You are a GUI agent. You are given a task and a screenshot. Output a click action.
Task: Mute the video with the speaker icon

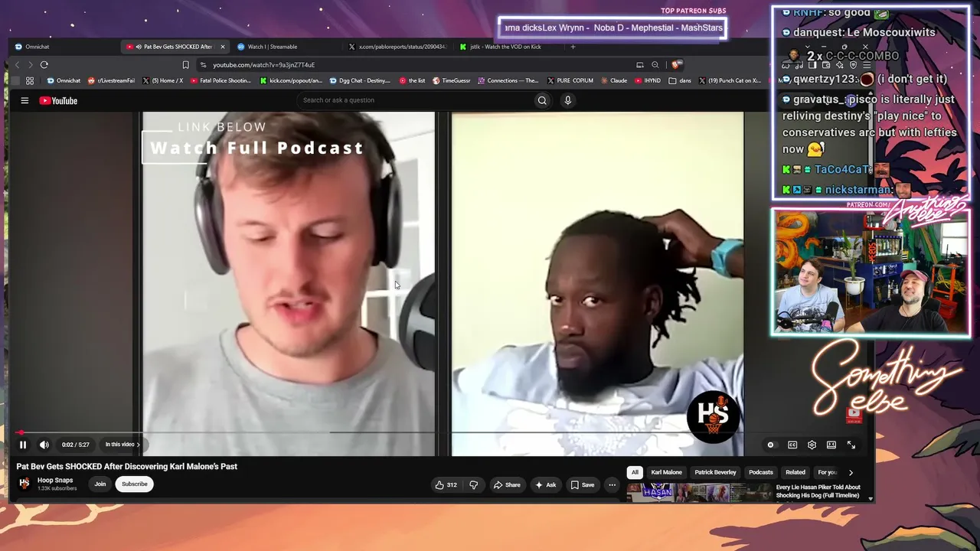(x=44, y=445)
